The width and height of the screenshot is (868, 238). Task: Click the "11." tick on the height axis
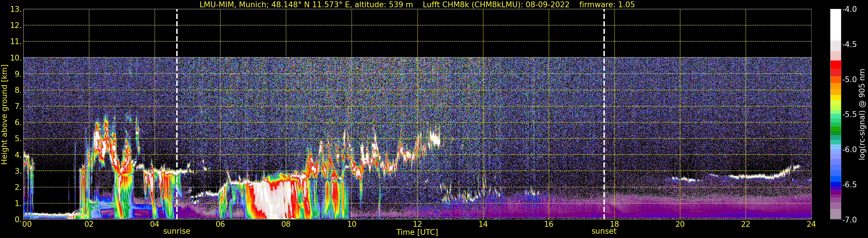pyautogui.click(x=16, y=41)
